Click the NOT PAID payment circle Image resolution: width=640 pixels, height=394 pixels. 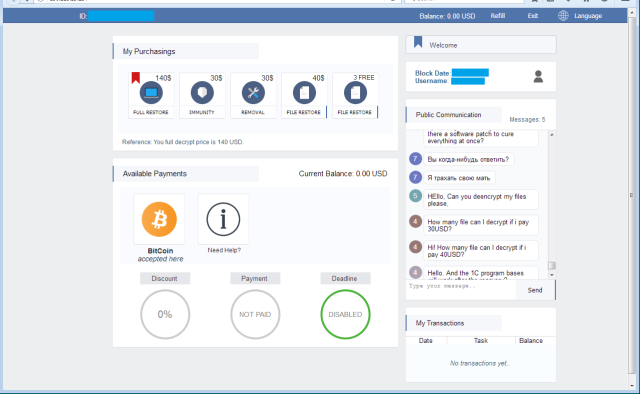(255, 314)
